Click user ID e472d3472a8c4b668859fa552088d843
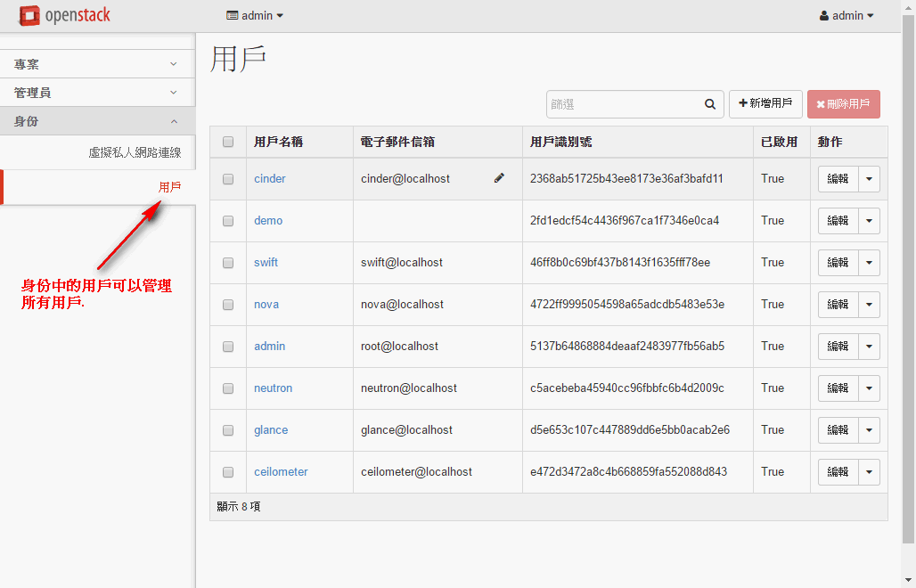 click(x=628, y=472)
